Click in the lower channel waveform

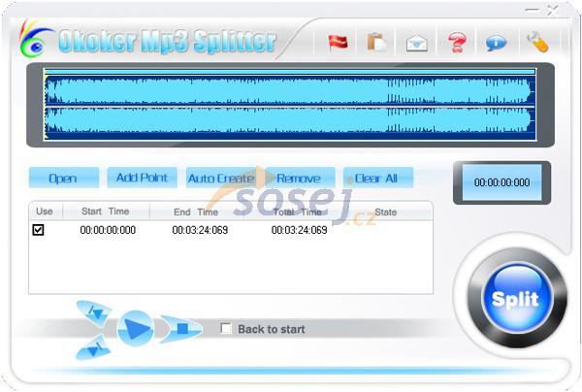pos(289,120)
